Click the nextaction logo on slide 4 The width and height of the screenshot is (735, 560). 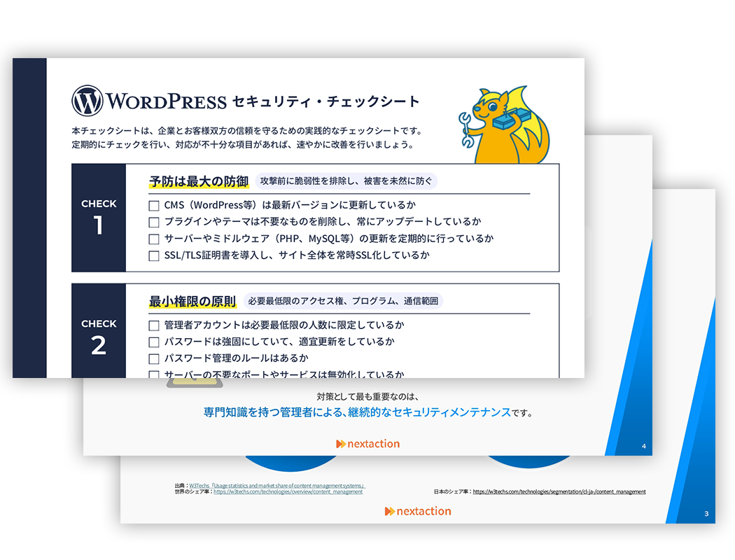click(x=367, y=444)
